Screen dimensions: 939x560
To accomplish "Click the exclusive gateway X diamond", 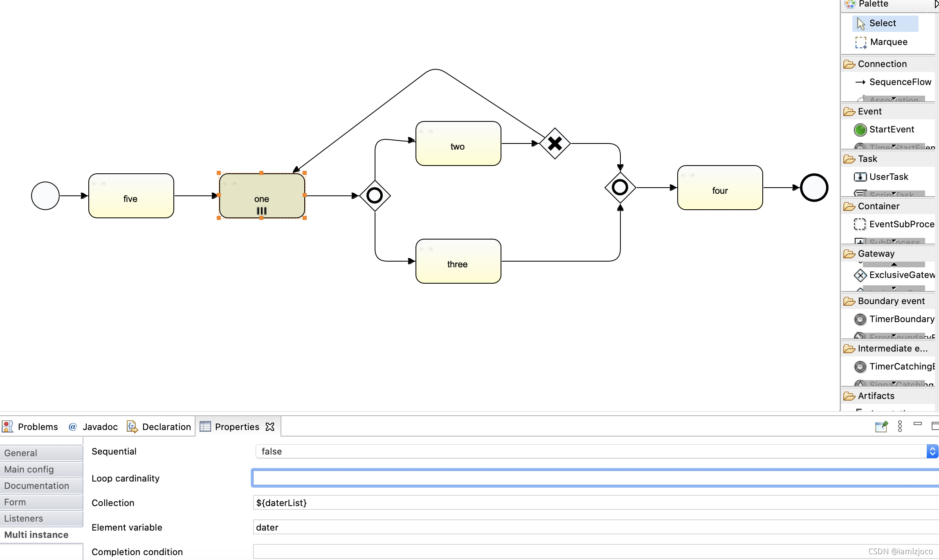I will pyautogui.click(x=555, y=143).
